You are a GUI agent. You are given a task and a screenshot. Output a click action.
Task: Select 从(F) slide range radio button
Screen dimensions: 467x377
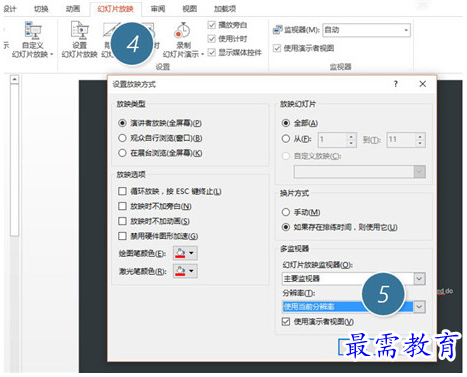click(286, 139)
